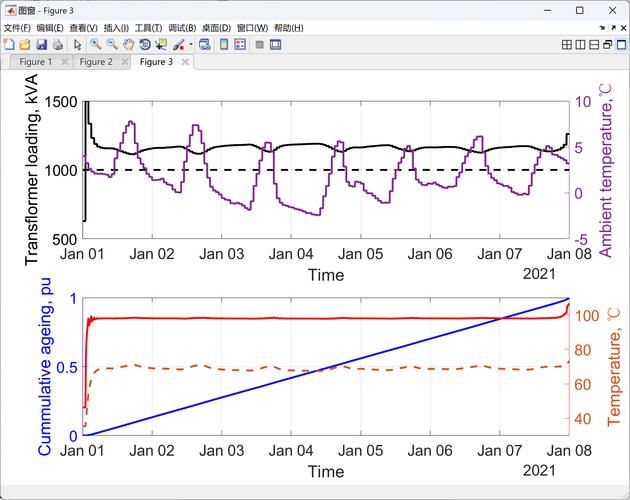Image resolution: width=630 pixels, height=500 pixels.
Task: Activate the Pan hand tool
Action: coord(129,45)
